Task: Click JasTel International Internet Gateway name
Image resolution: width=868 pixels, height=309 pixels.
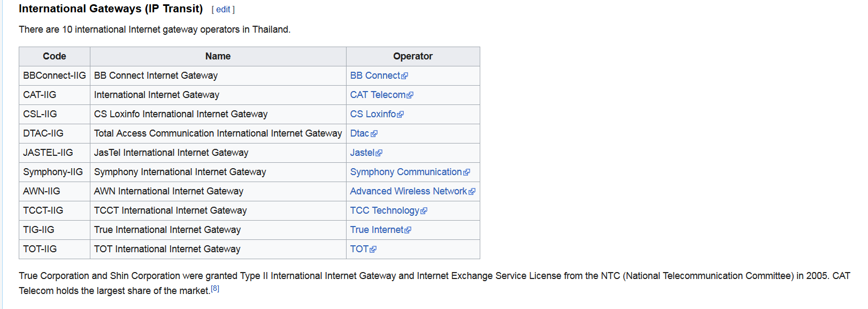Action: coord(218,153)
